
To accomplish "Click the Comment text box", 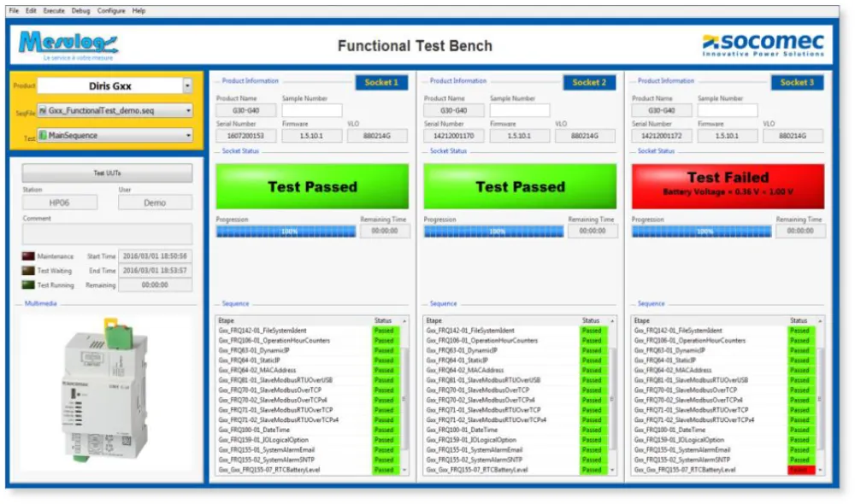I will [107, 234].
